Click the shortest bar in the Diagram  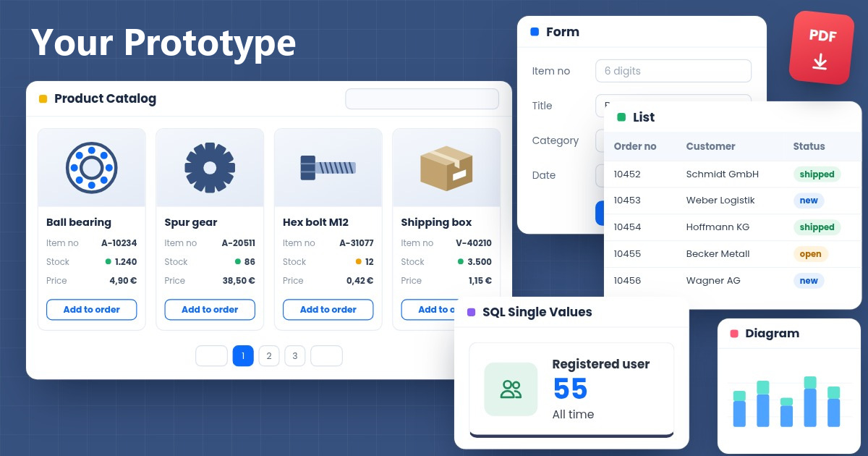786,413
